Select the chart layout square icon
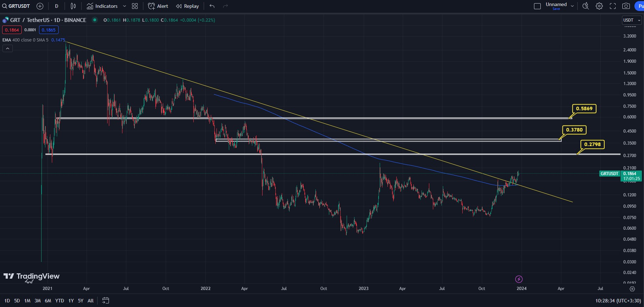The width and height of the screenshot is (644, 307). [x=537, y=6]
